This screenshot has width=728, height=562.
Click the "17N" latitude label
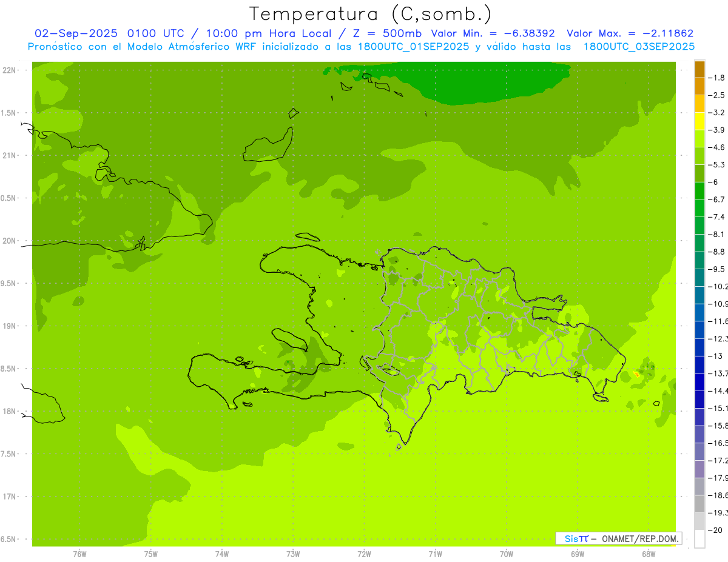click(x=9, y=497)
